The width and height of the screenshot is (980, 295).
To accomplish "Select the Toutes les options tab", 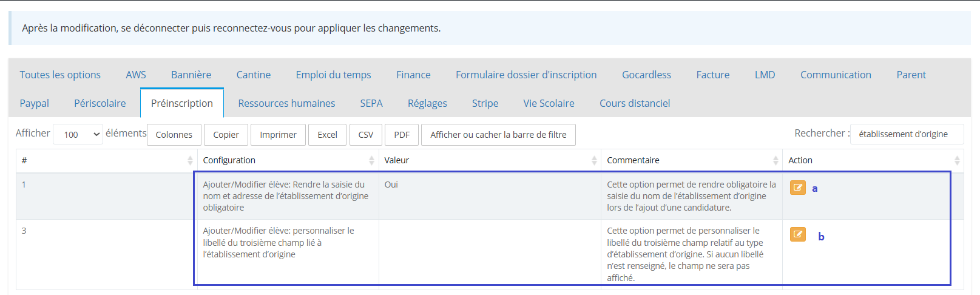I will tap(60, 75).
